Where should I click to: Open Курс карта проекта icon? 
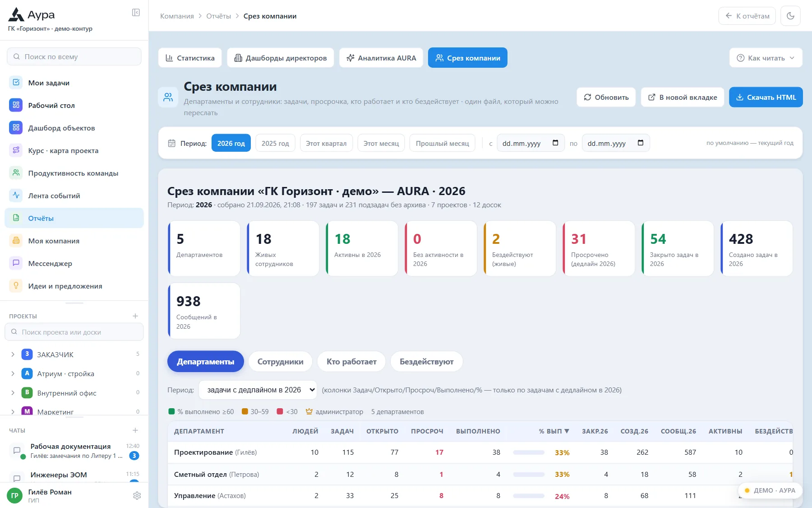point(16,150)
